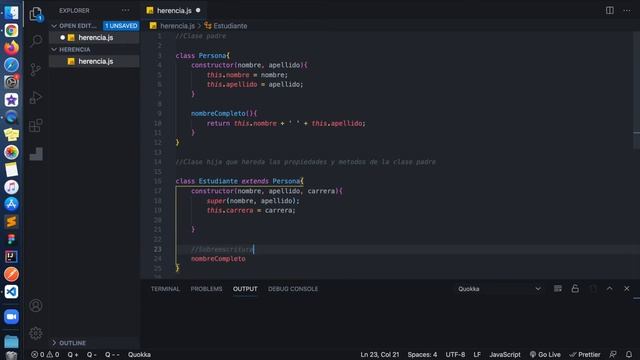Open Figma in the dock

point(11,239)
